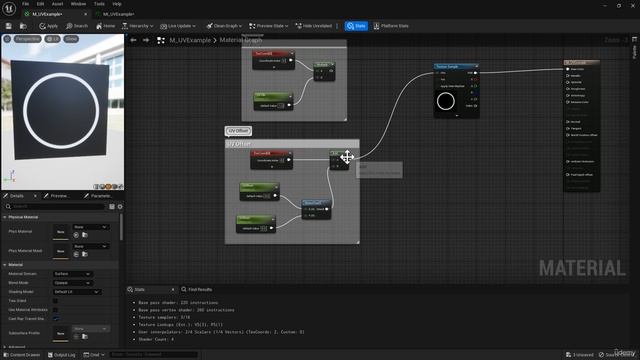Click the UV Offset comment bubble
This screenshot has height=360, width=640.
click(238, 131)
